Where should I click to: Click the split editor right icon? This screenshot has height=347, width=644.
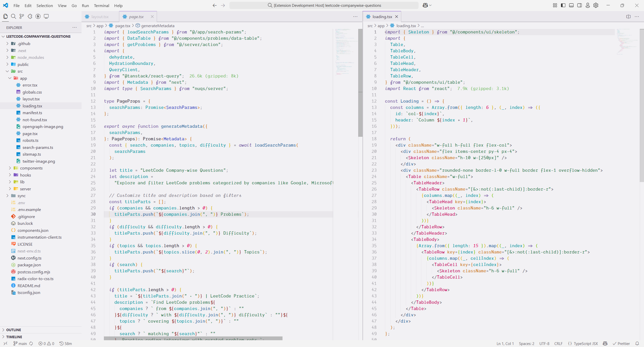[628, 17]
